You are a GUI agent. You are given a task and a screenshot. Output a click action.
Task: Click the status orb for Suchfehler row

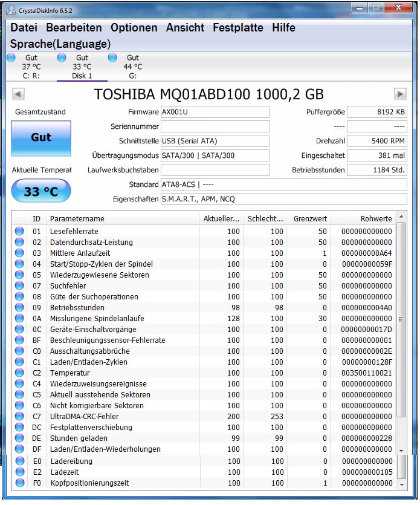click(19, 285)
